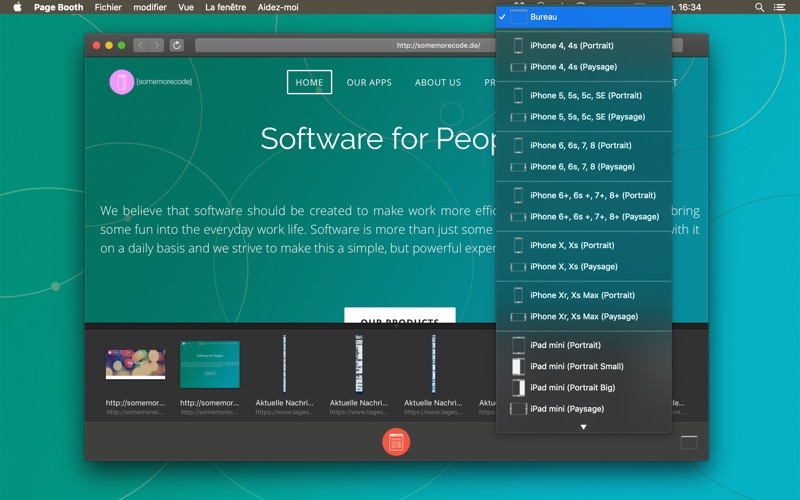Reload the page with refresh icon
Image resolution: width=800 pixels, height=500 pixels.
pyautogui.click(x=177, y=45)
